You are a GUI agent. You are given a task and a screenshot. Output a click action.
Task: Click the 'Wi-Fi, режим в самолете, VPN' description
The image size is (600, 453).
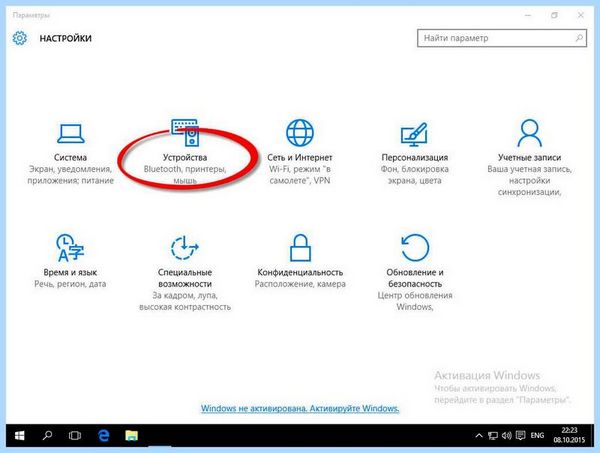300,174
